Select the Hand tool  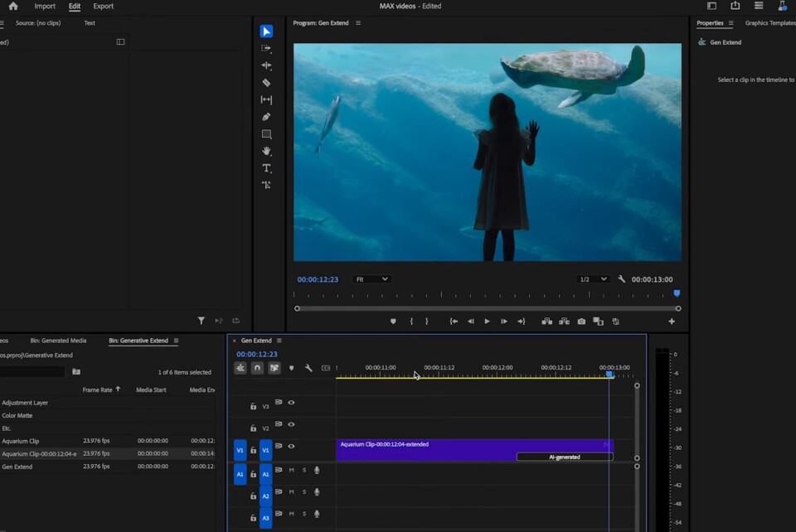[x=266, y=151]
